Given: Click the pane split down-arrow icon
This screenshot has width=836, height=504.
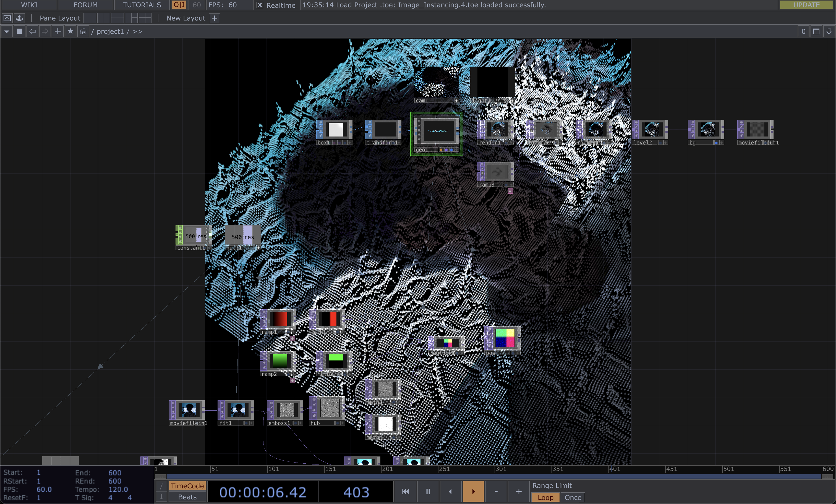Looking at the screenshot, I should (x=829, y=31).
